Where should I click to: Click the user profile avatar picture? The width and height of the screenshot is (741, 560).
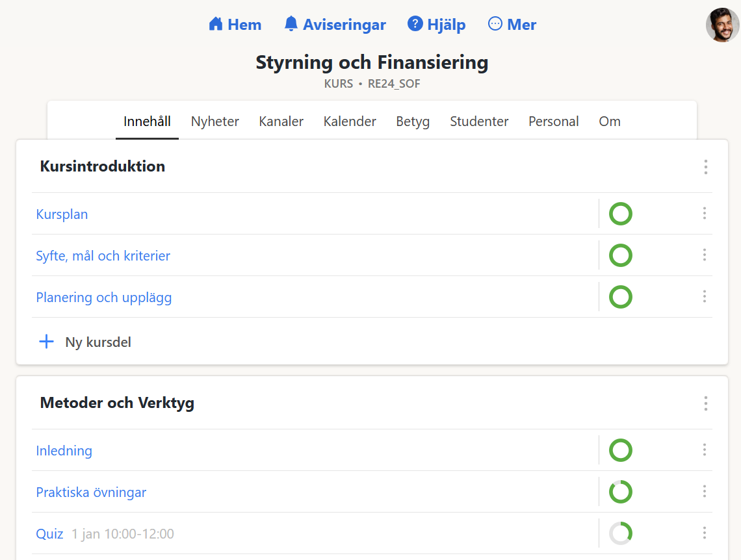tap(722, 25)
